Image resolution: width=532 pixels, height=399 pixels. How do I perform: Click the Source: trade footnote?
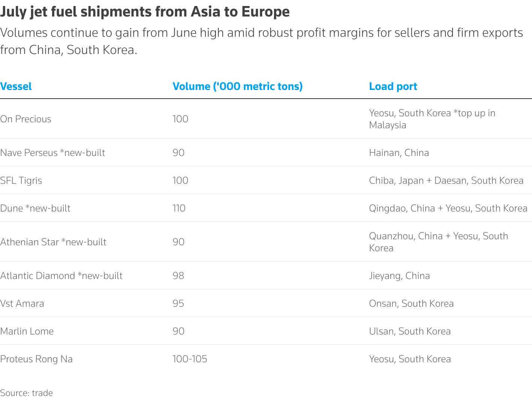27,393
